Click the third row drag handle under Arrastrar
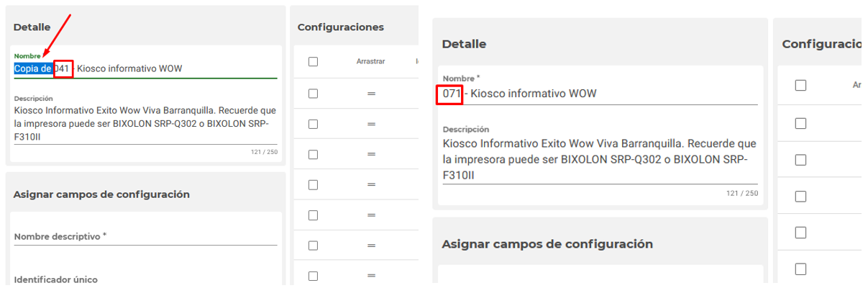Image resolution: width=868 pixels, height=301 pixels. click(372, 154)
